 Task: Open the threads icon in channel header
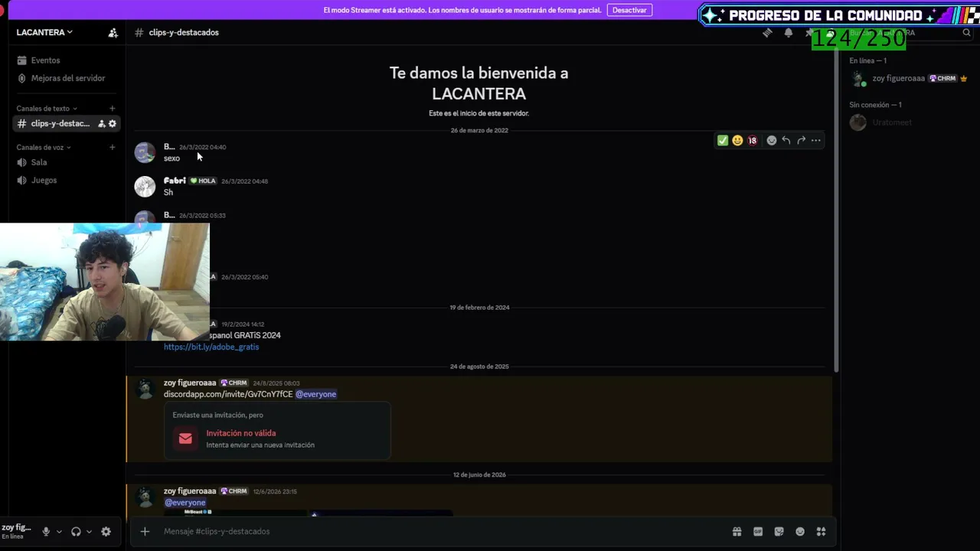(x=767, y=33)
